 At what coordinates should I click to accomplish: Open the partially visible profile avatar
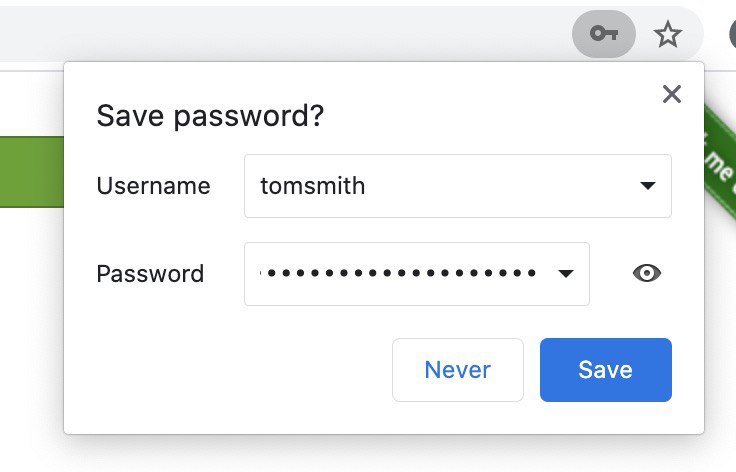coord(733,35)
